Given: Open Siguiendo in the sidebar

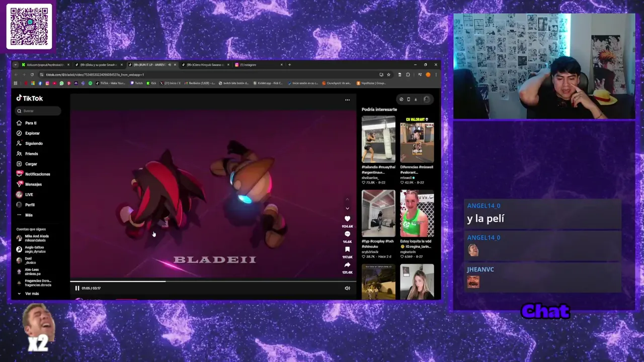Looking at the screenshot, I should pyautogui.click(x=34, y=143).
